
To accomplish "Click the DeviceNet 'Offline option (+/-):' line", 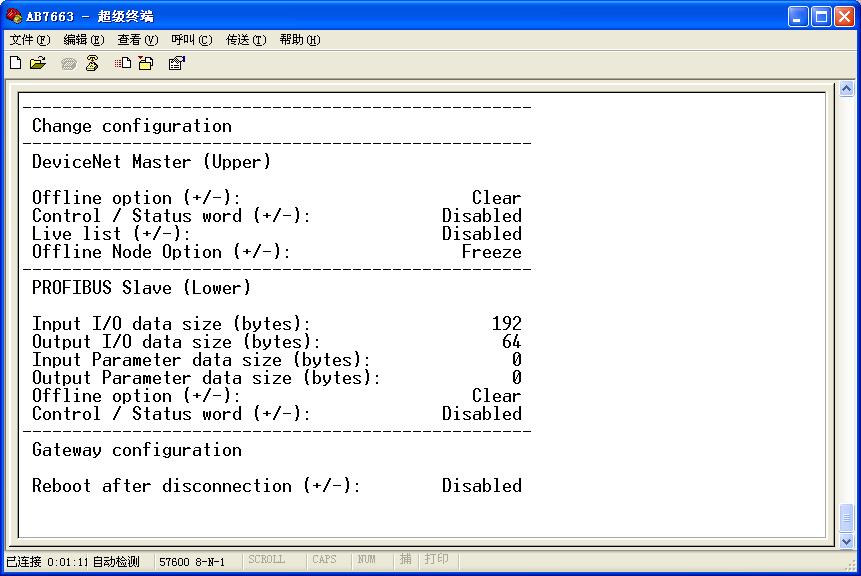I will (136, 198).
